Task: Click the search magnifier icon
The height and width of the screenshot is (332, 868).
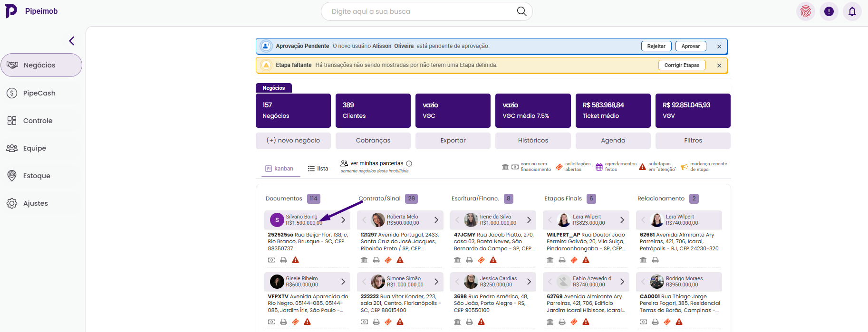Action: pos(521,11)
